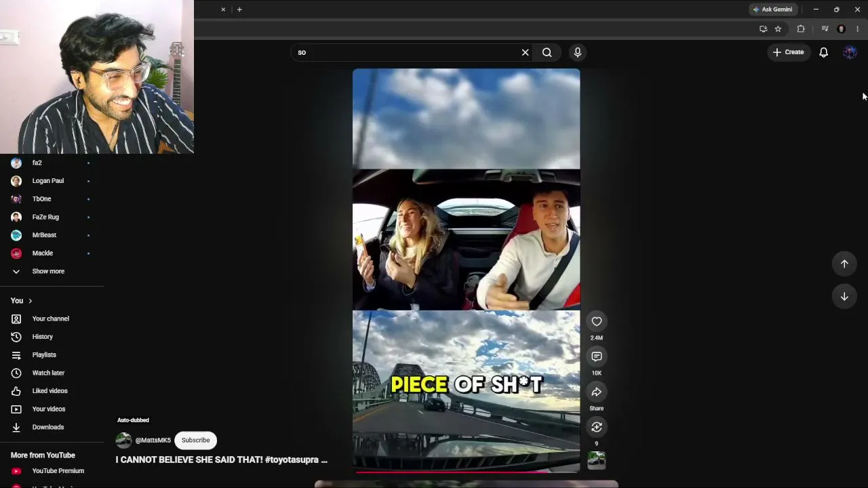This screenshot has height=488, width=868.
Task: Click the Short's red progress bar
Action: 467,471
